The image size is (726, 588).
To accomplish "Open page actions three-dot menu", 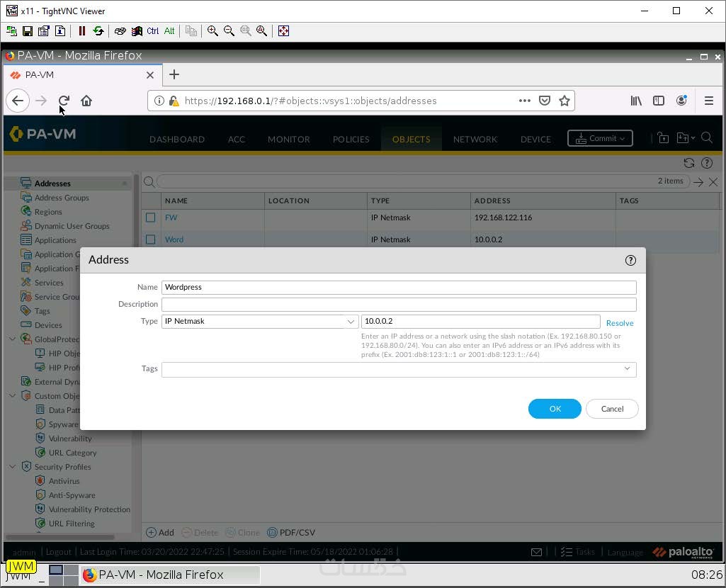I will tap(525, 101).
